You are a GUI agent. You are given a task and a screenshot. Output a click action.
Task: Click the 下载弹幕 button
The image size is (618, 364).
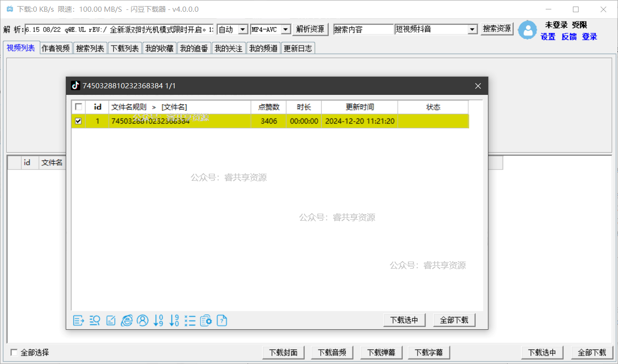tap(381, 353)
